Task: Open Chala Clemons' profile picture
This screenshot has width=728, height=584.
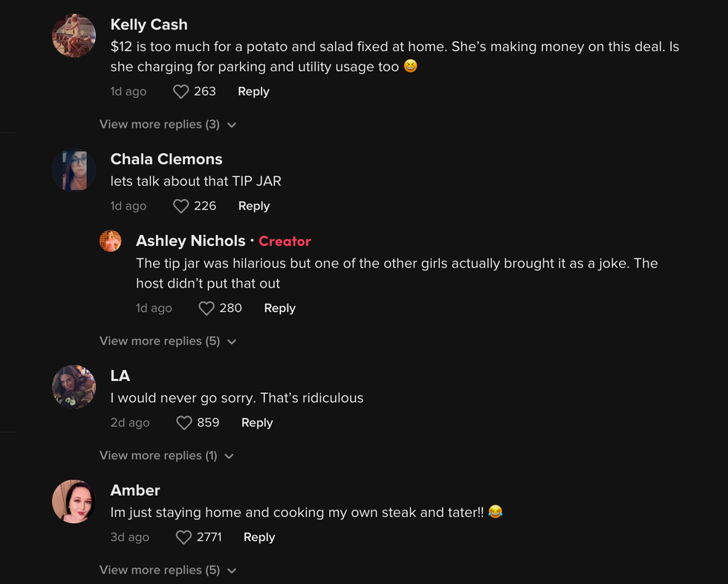Action: (73, 170)
